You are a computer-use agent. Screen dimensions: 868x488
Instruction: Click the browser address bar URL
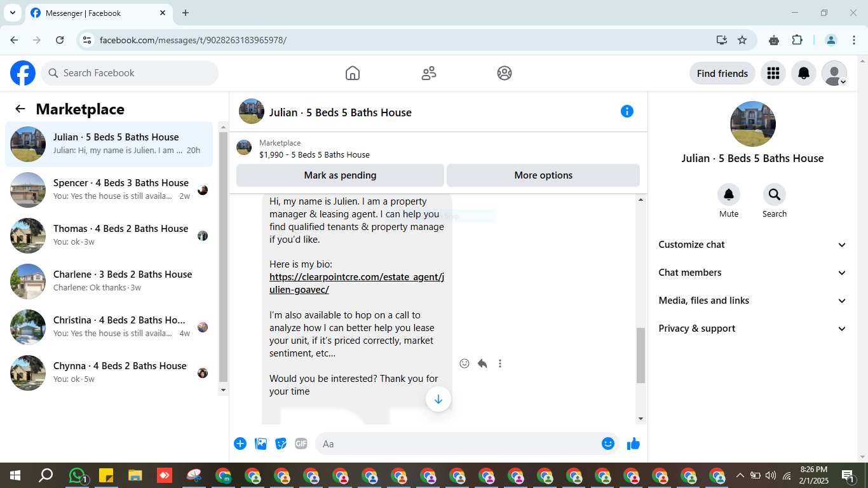193,40
